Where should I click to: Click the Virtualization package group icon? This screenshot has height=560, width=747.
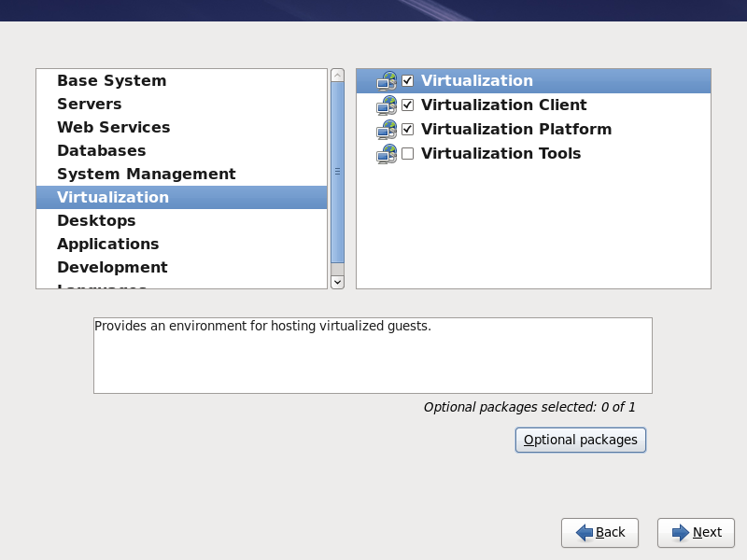[387, 81]
